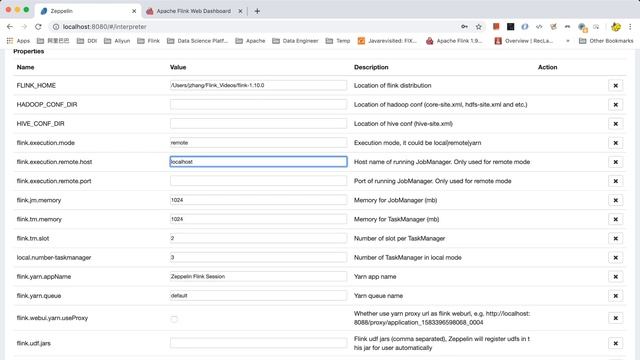640x360 pixels.
Task: Delete the flink.execution.remote.port property
Action: pos(616,181)
